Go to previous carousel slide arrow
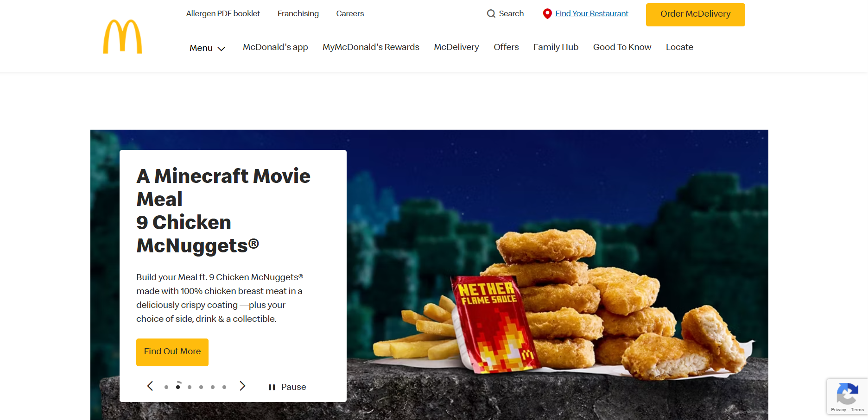Viewport: 868px width, 420px height. coord(150,386)
